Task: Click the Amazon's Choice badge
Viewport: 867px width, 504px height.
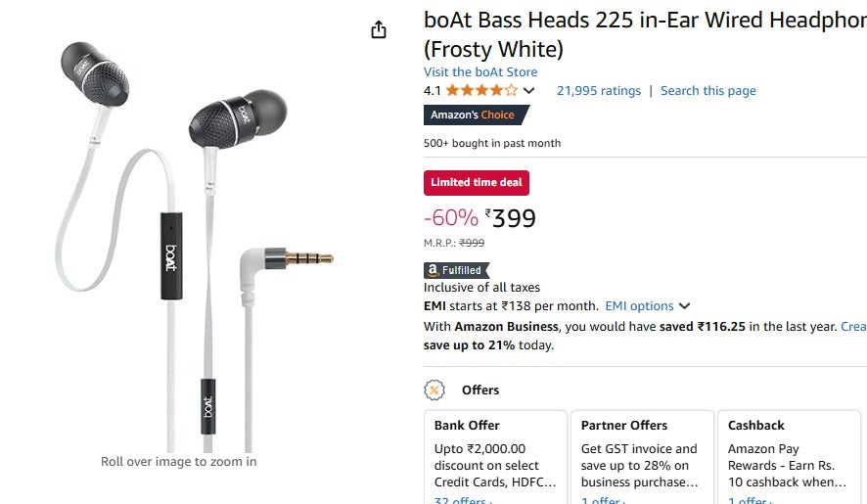Action: tap(474, 115)
